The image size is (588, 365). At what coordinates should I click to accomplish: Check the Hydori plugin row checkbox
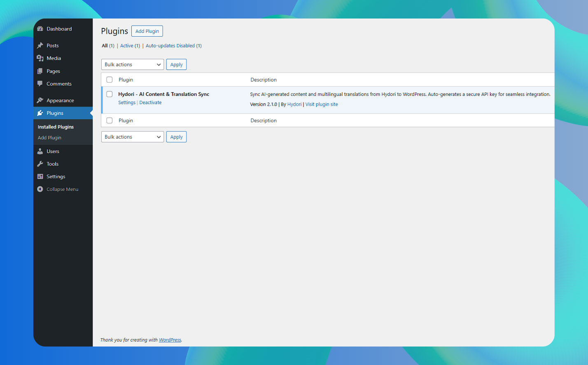[110, 94]
